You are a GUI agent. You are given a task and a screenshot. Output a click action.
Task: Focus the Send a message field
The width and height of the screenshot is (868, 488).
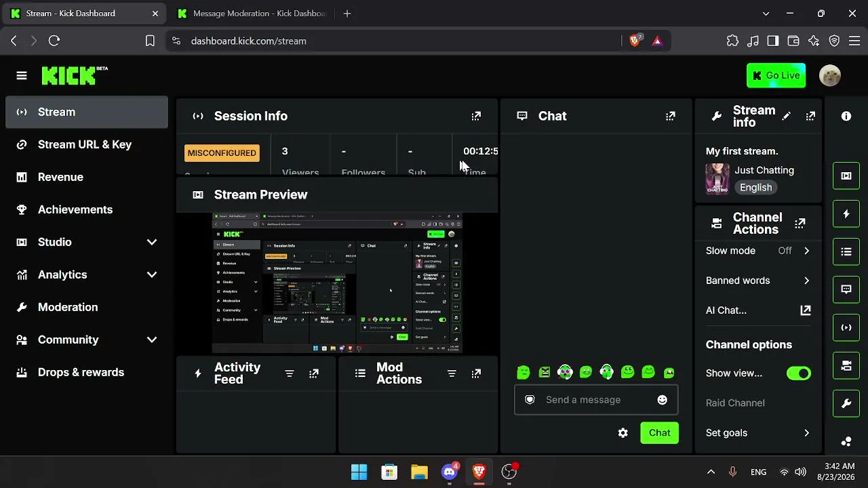click(x=596, y=400)
